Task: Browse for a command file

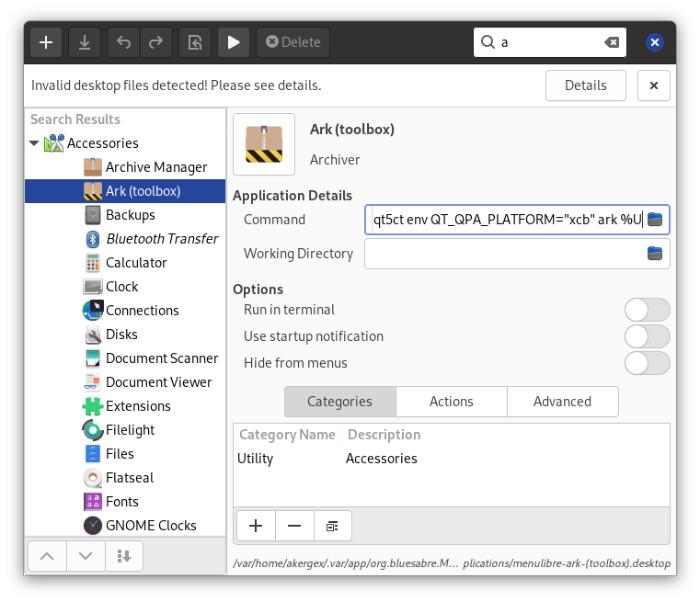Action: [x=655, y=220]
